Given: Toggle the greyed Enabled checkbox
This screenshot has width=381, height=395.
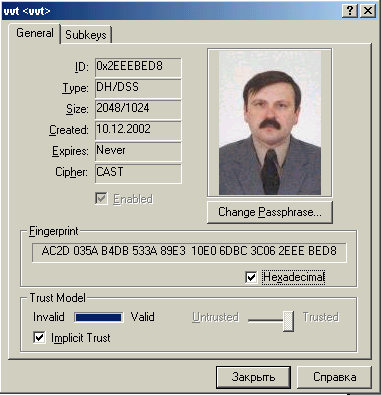Looking at the screenshot, I should tap(101, 199).
